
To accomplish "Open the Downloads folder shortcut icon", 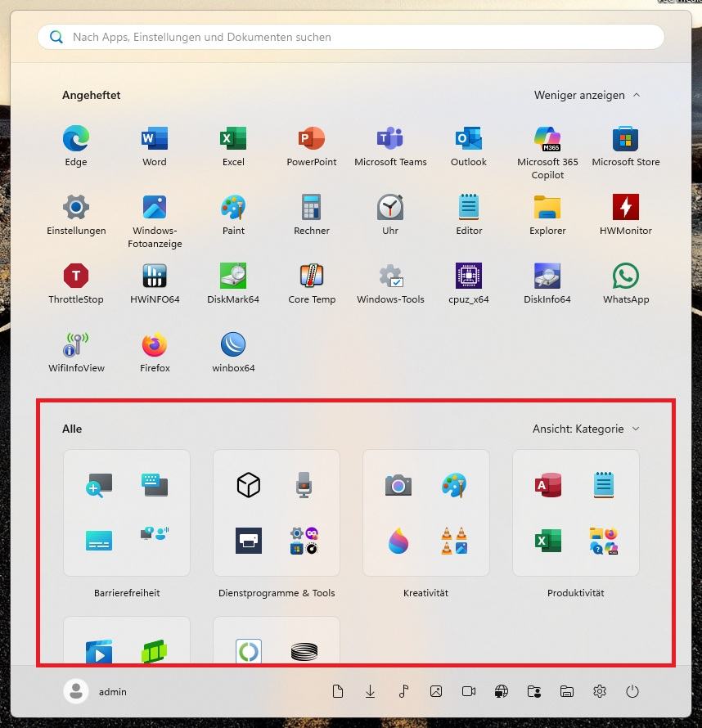I will coord(370,691).
